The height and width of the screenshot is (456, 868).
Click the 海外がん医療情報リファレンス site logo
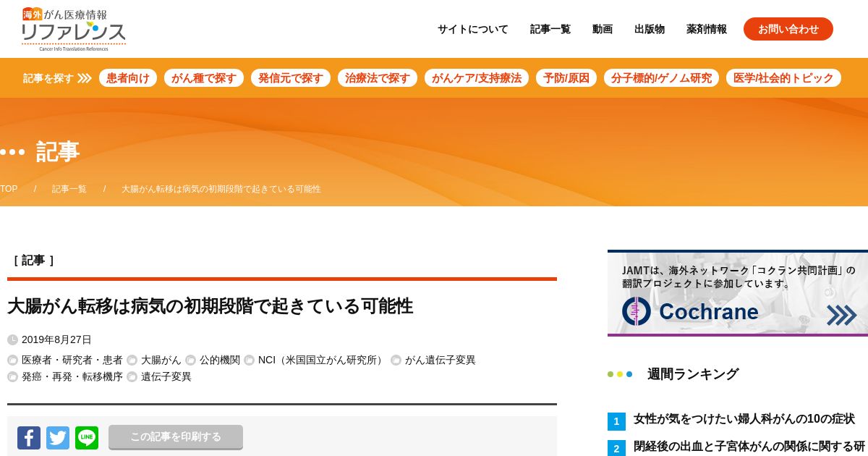[74, 29]
